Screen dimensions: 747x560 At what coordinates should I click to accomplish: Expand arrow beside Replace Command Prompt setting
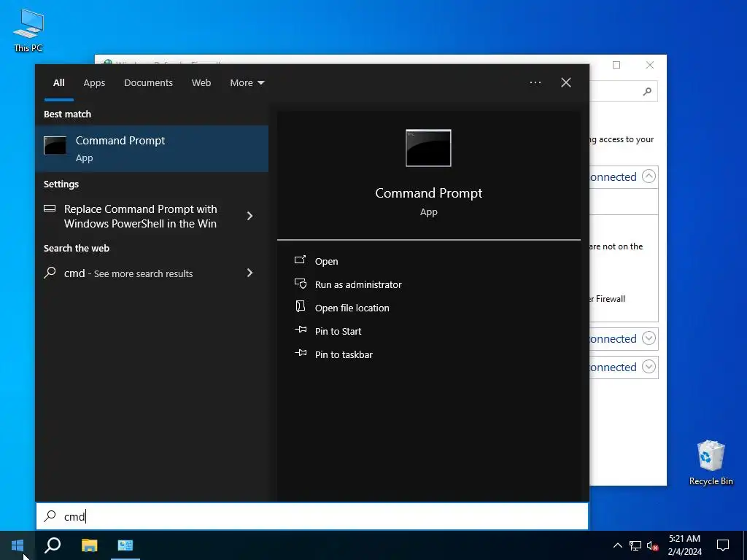(x=249, y=216)
